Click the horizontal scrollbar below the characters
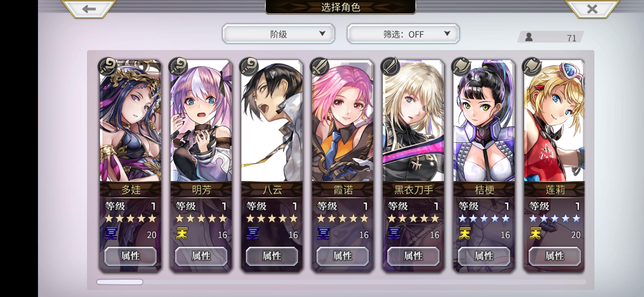 click(341, 282)
